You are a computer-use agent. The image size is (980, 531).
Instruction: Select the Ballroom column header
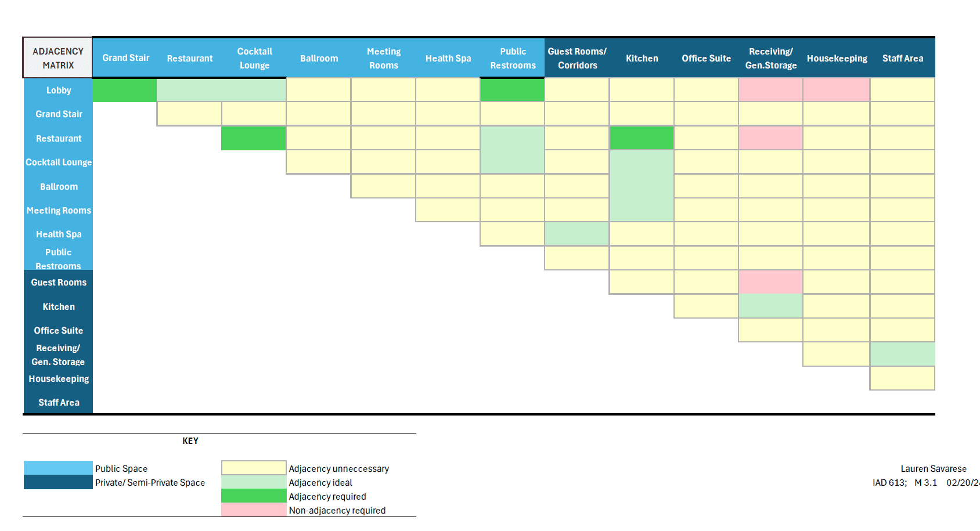[319, 59]
